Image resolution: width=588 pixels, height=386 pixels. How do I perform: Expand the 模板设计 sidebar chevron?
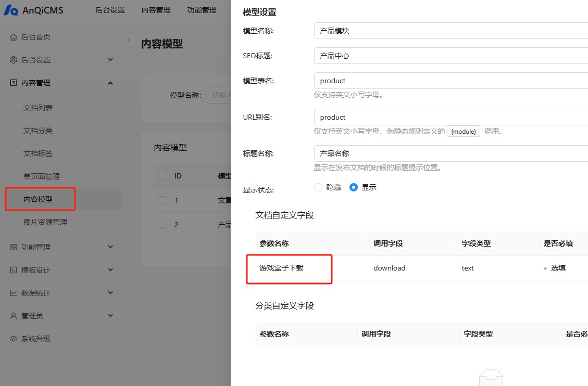[110, 270]
